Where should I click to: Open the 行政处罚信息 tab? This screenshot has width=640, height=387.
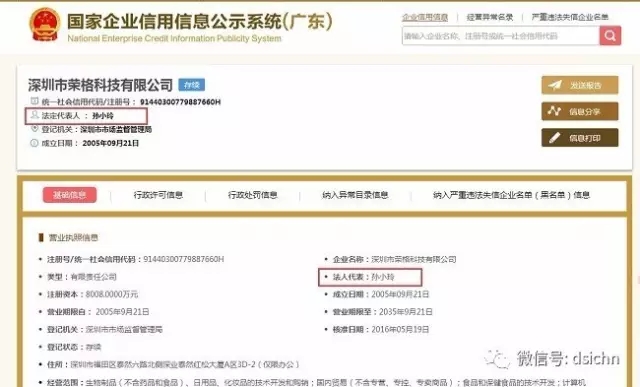pyautogui.click(x=253, y=195)
